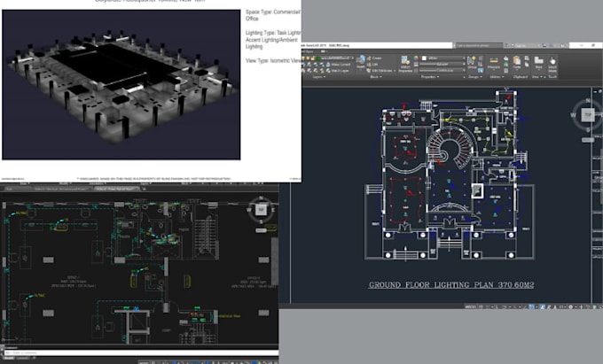The height and width of the screenshot is (364, 603).
Task: Click the Base view icon
Action: [x=538, y=62]
